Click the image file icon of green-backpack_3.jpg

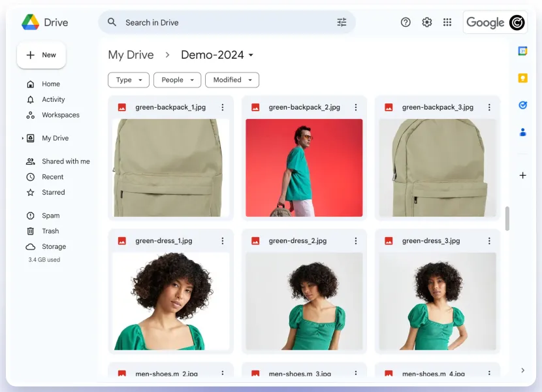[389, 107]
